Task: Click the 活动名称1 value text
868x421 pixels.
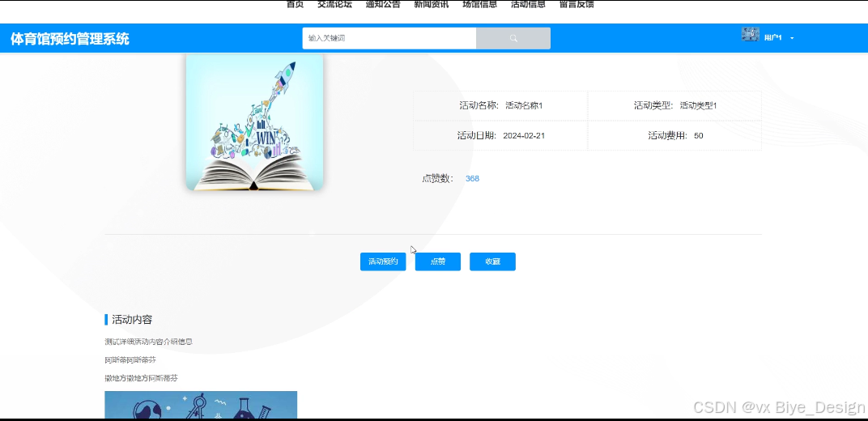Action: point(524,106)
